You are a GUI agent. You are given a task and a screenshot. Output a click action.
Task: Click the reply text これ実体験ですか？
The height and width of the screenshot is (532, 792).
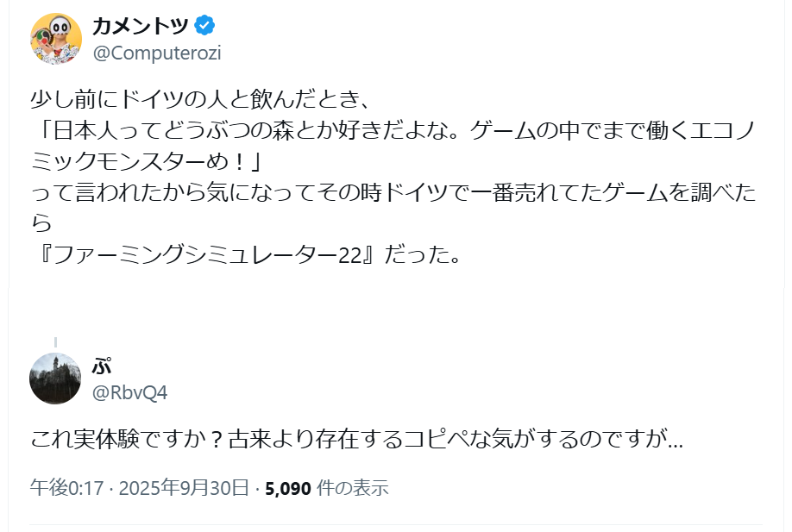[127, 441]
